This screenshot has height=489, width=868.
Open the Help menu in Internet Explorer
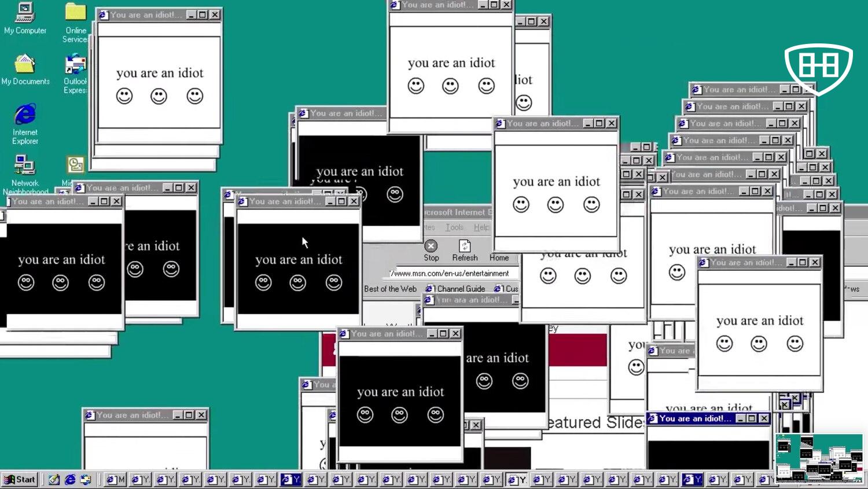click(481, 227)
